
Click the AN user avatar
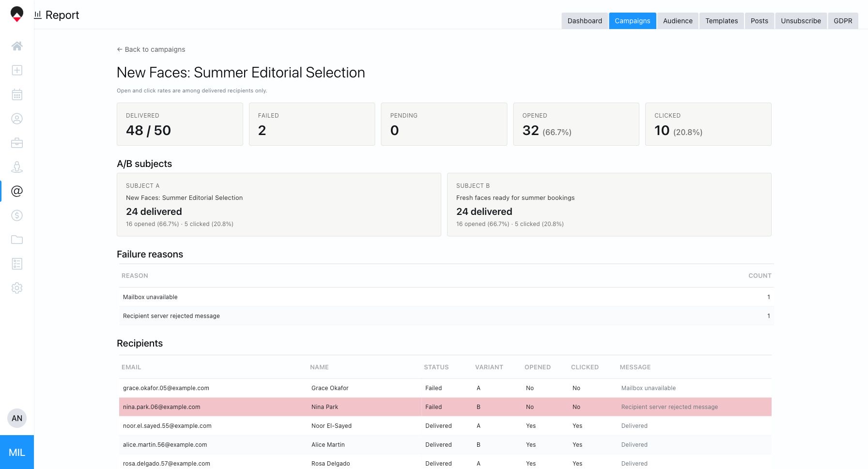tap(17, 418)
